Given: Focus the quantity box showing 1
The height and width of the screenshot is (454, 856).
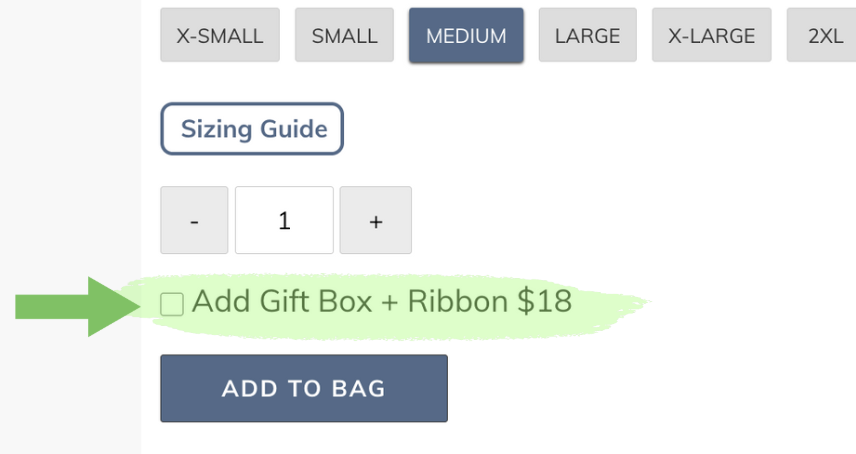Looking at the screenshot, I should (x=284, y=220).
